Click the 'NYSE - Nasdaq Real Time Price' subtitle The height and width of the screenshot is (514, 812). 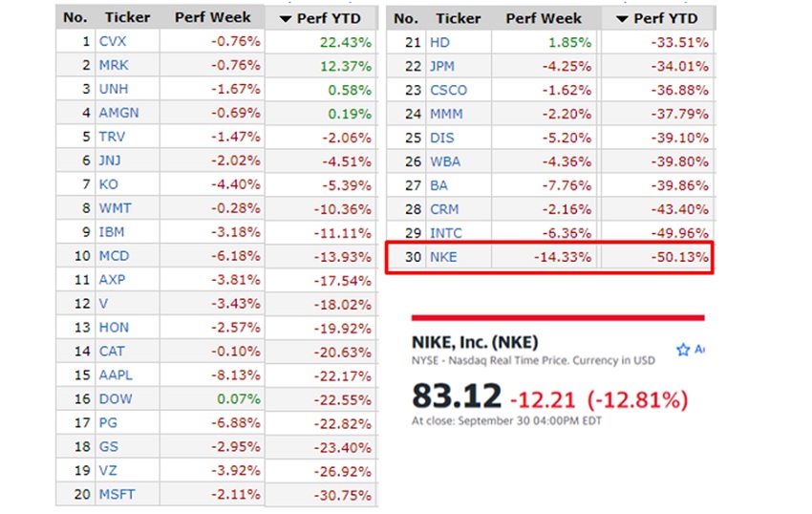tap(533, 360)
